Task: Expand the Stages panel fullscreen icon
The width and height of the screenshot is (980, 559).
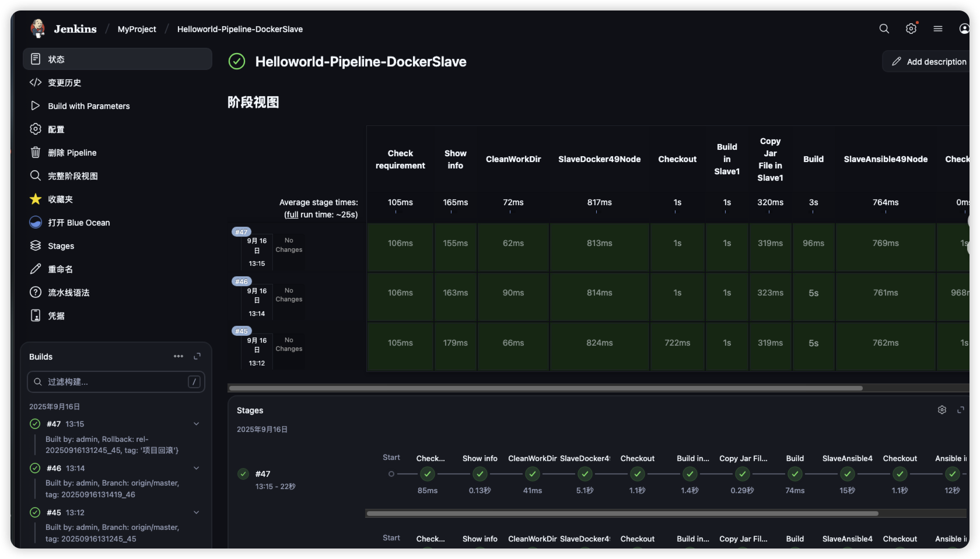Action: (961, 410)
